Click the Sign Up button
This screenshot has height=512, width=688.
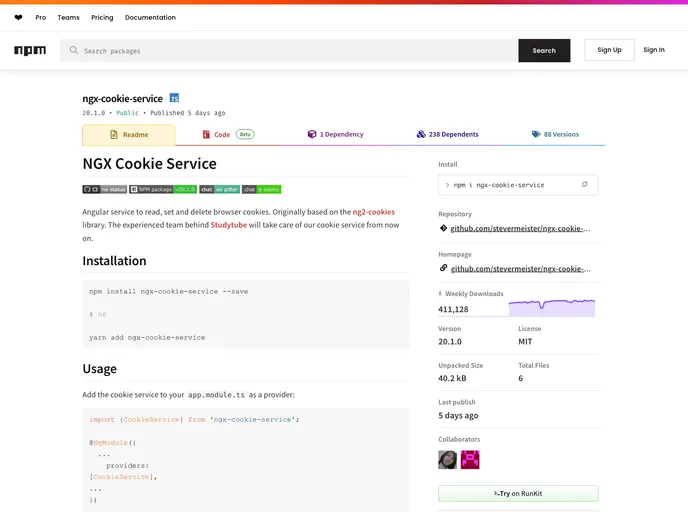[x=609, y=50]
